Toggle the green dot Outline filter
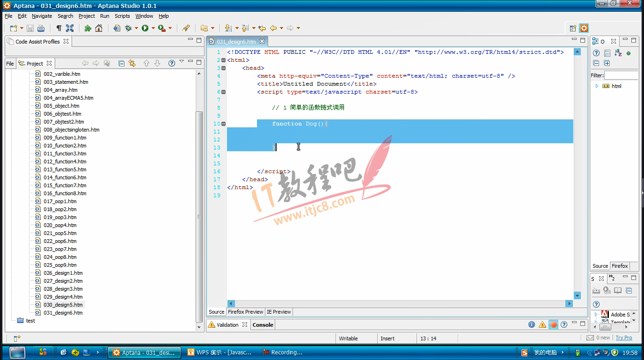This screenshot has width=644, height=360. pos(629,53)
